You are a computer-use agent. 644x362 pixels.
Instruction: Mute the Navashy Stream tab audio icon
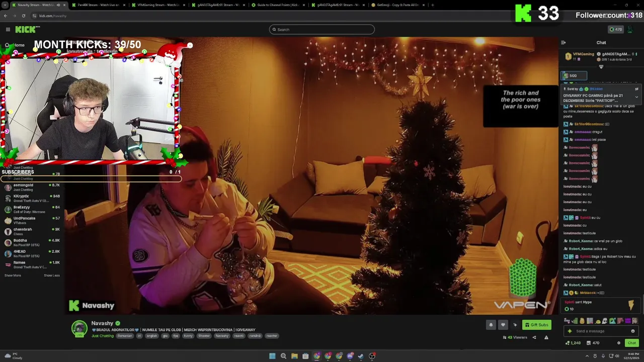[x=58, y=5]
